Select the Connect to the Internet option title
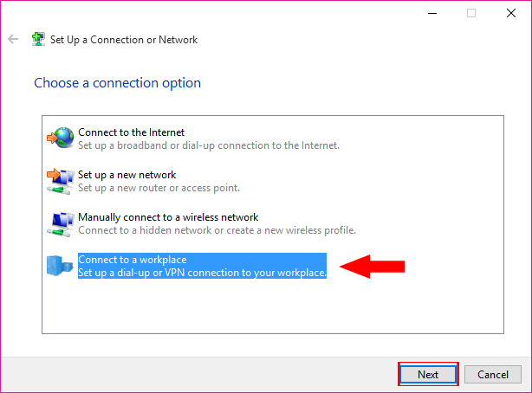 click(131, 132)
